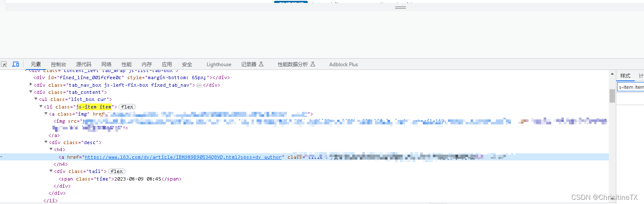This screenshot has height=204, width=644.
Task: Select the span time 2023-08-09 08:45 row
Action: pos(304,179)
